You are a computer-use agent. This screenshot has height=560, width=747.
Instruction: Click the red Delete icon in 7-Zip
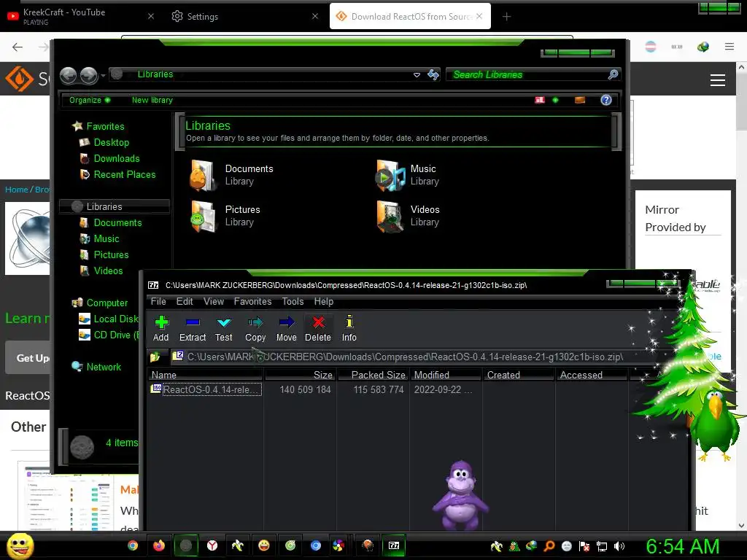click(x=318, y=329)
